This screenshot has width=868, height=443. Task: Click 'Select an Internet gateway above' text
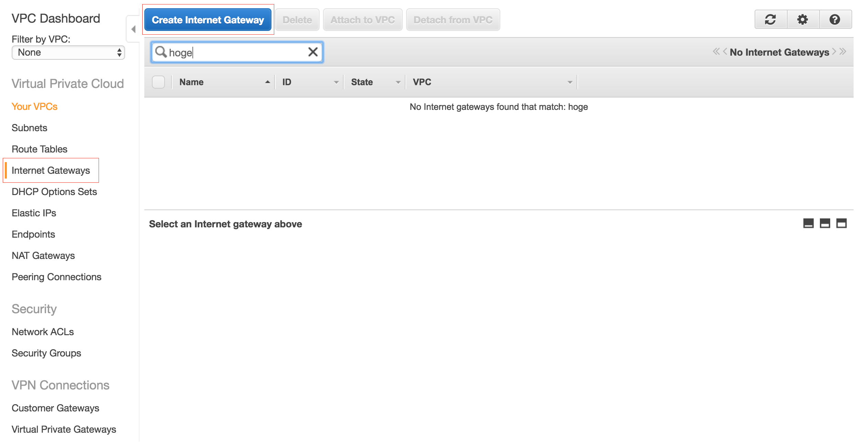[225, 224]
